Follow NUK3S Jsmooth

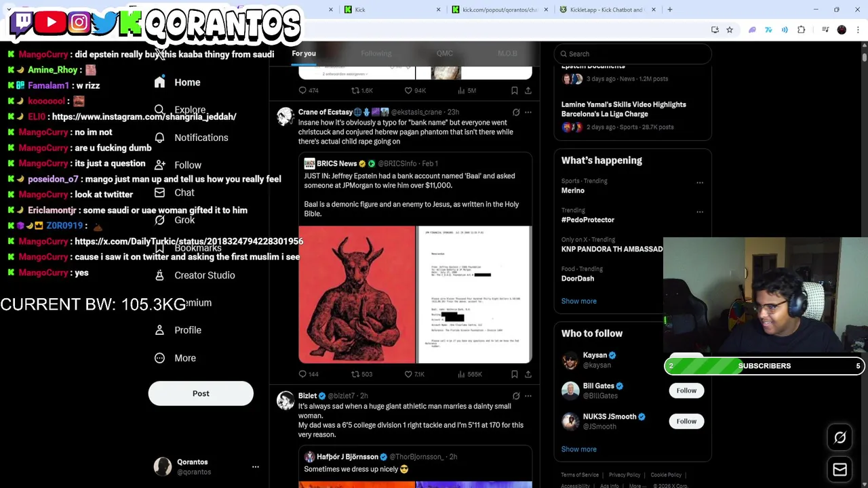point(686,422)
